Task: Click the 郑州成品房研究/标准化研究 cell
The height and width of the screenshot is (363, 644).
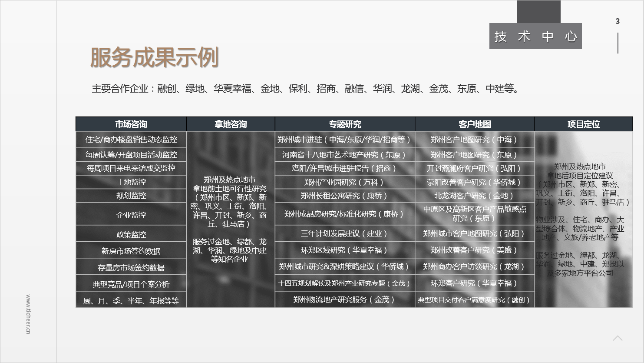Action: 345,214
